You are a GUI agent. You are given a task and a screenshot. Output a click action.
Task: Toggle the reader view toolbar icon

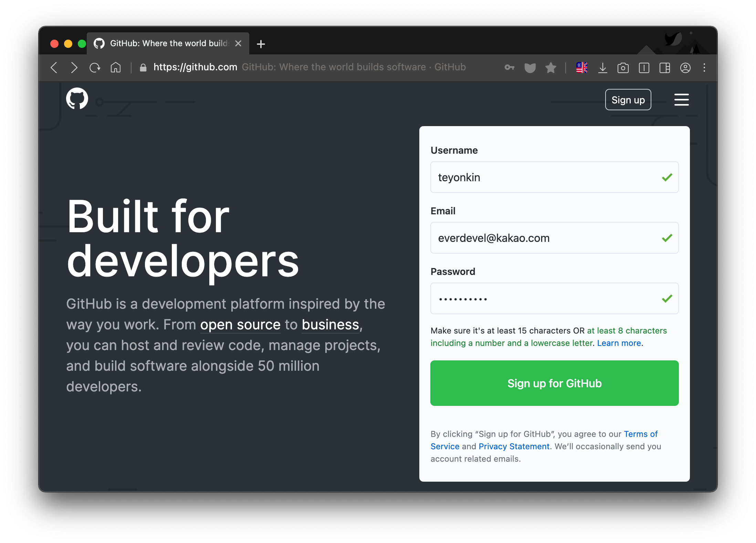(x=644, y=68)
